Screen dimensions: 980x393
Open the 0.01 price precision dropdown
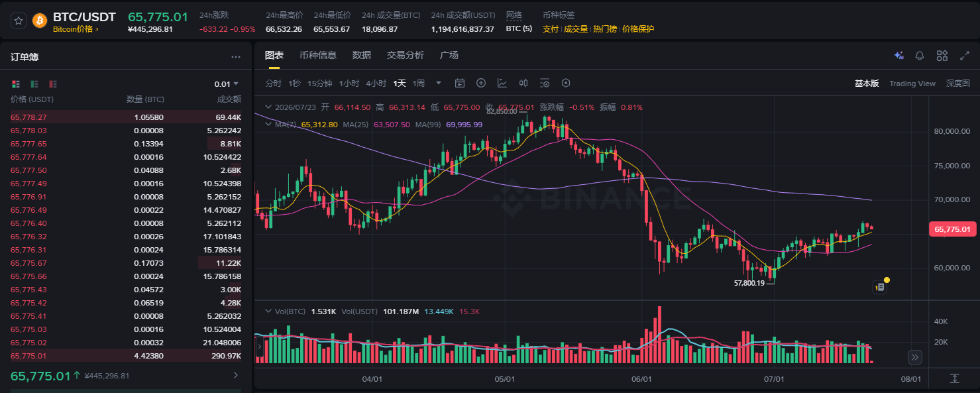226,84
